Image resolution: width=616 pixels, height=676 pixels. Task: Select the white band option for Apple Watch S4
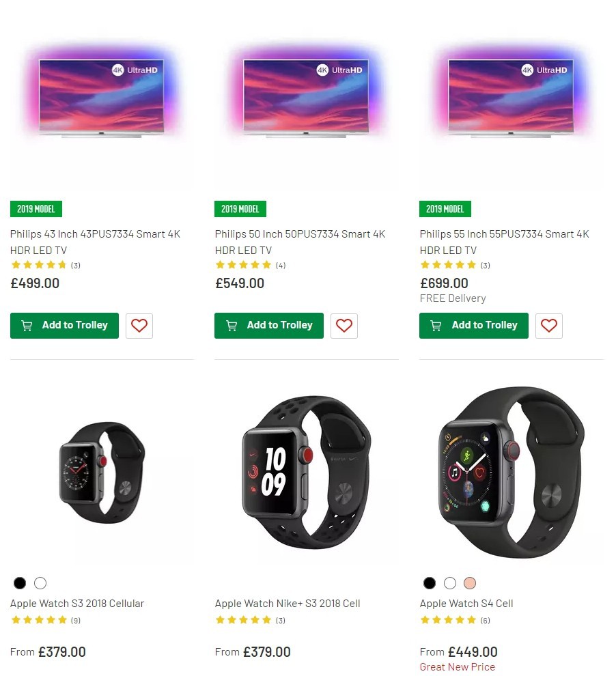pos(449,583)
